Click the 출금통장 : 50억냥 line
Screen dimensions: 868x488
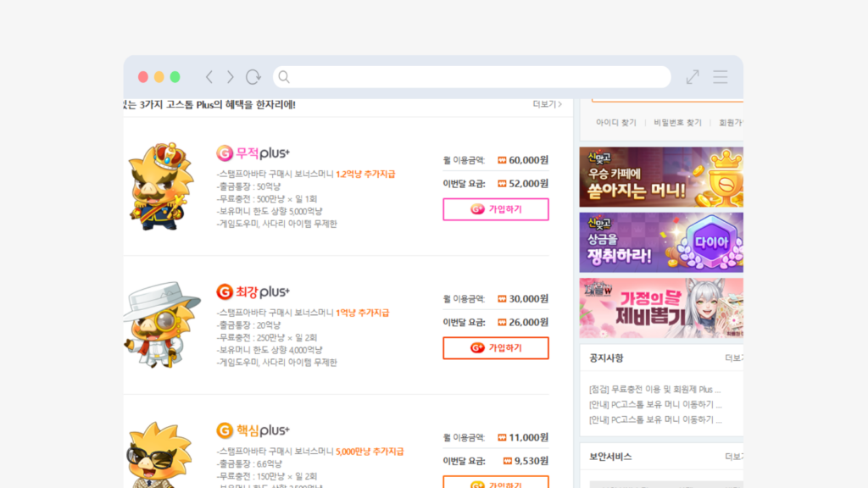(x=248, y=186)
